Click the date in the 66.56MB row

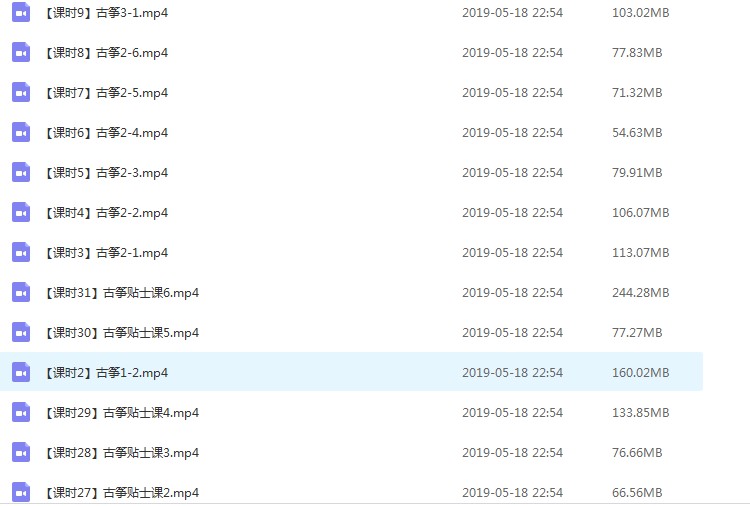click(x=512, y=493)
